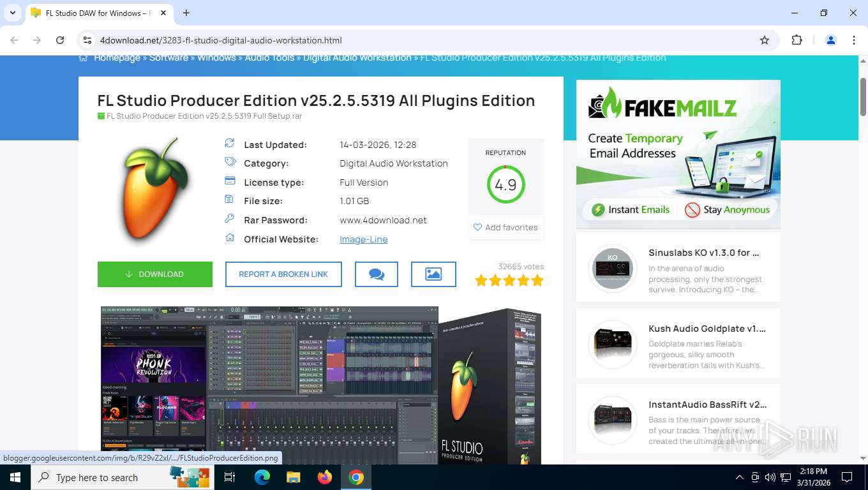Viewport: 868px width, 490px height.
Task: Open Task View on taskbar
Action: 230,477
